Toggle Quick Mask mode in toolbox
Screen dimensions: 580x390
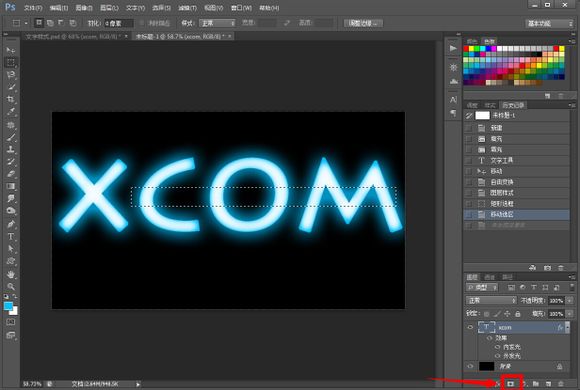(x=11, y=322)
